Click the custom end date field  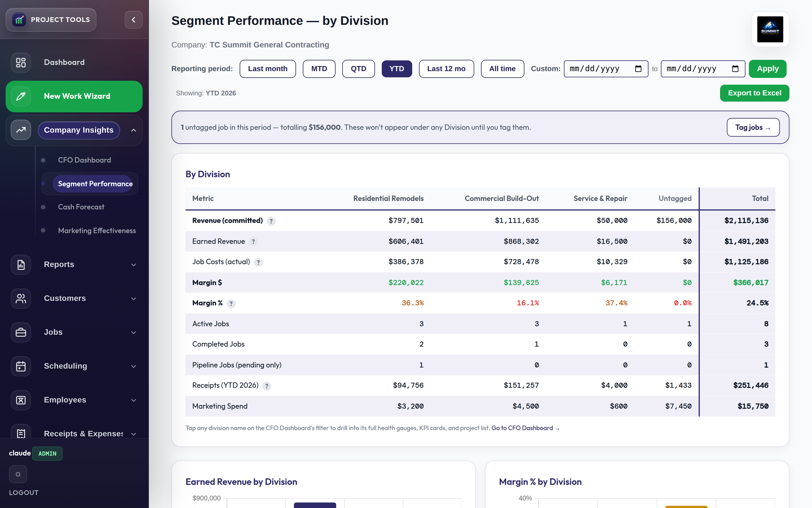click(703, 69)
